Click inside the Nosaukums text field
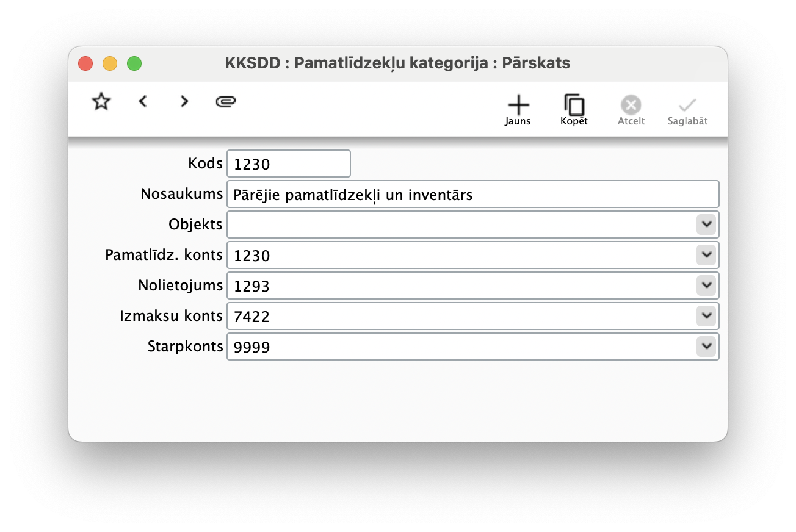This screenshot has height=532, width=796. click(x=427, y=193)
